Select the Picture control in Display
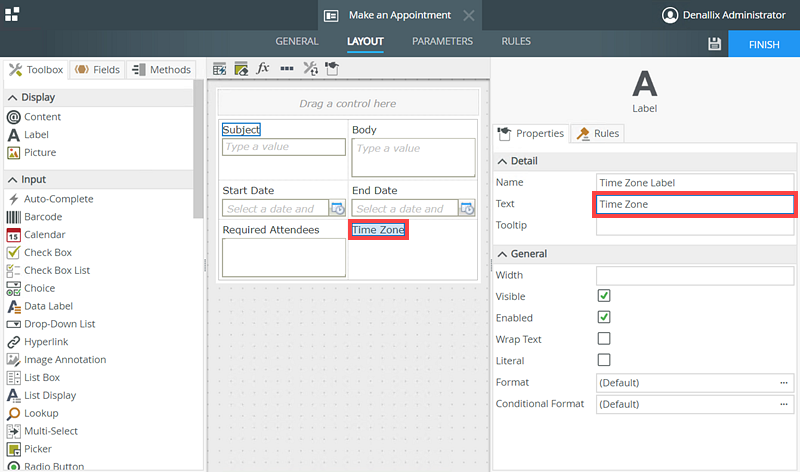The image size is (800, 473). click(40, 153)
